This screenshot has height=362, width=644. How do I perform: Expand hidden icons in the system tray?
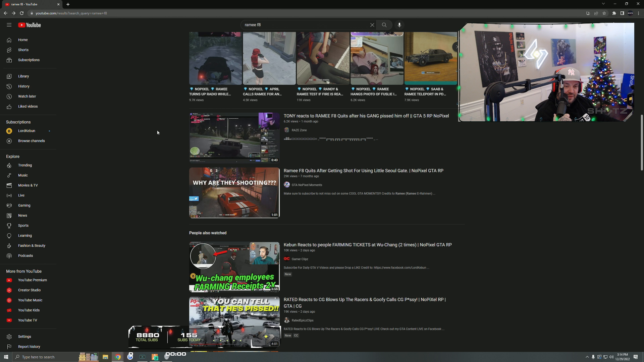588,357
